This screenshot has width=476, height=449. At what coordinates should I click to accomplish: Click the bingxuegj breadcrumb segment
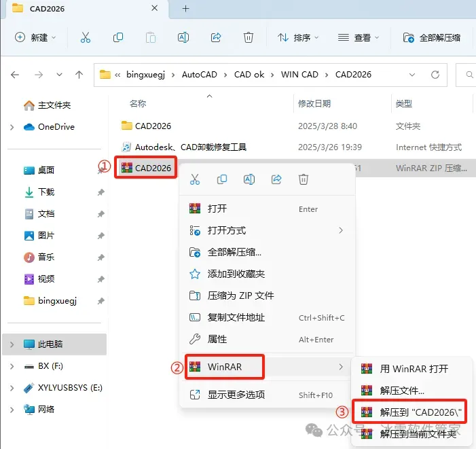click(x=146, y=75)
